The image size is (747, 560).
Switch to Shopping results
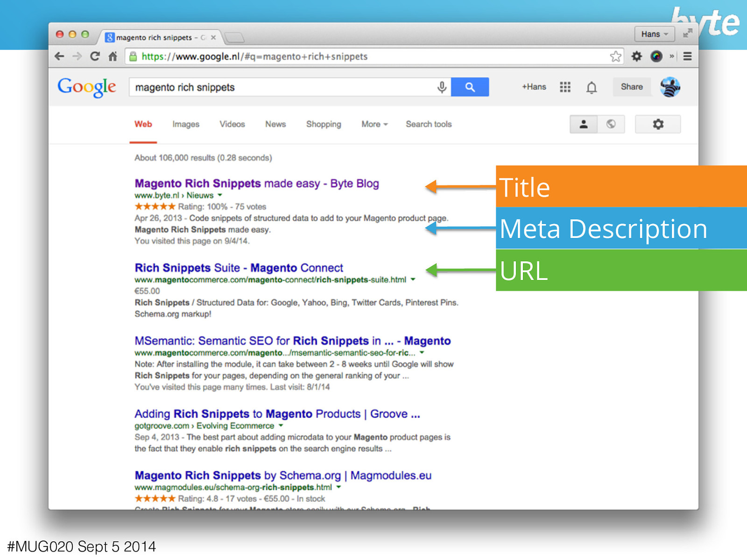tap(324, 124)
